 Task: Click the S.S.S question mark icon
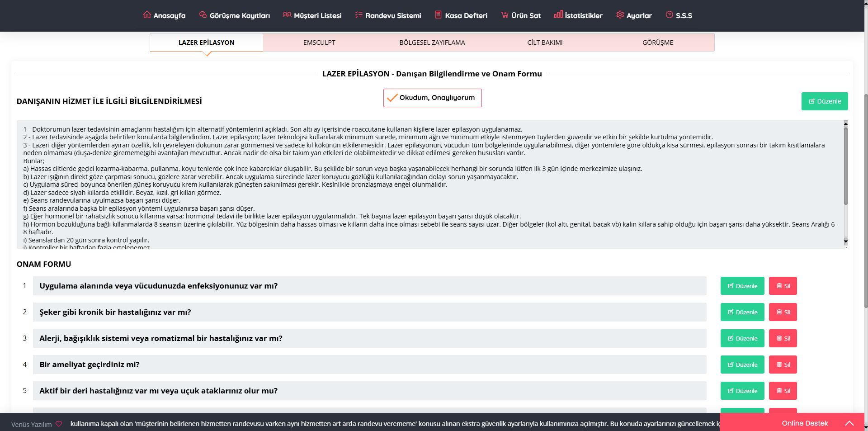click(669, 14)
